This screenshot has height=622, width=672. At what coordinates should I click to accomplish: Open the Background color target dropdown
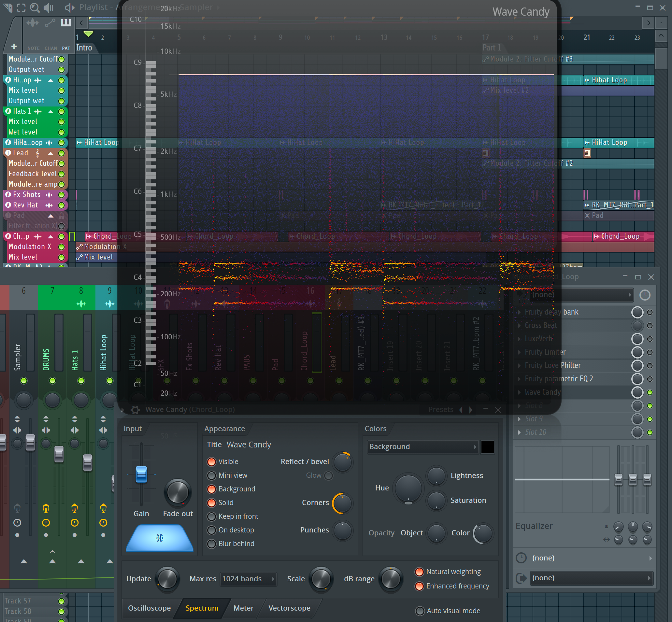(423, 447)
